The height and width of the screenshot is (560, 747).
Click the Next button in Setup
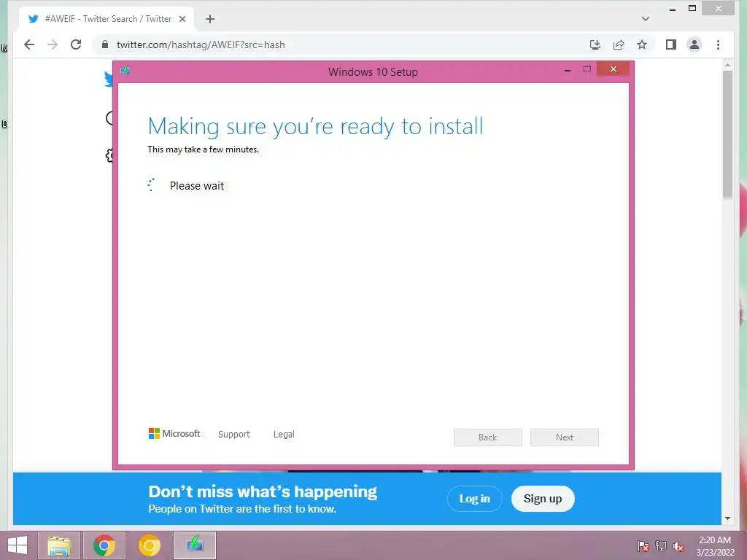(x=565, y=437)
